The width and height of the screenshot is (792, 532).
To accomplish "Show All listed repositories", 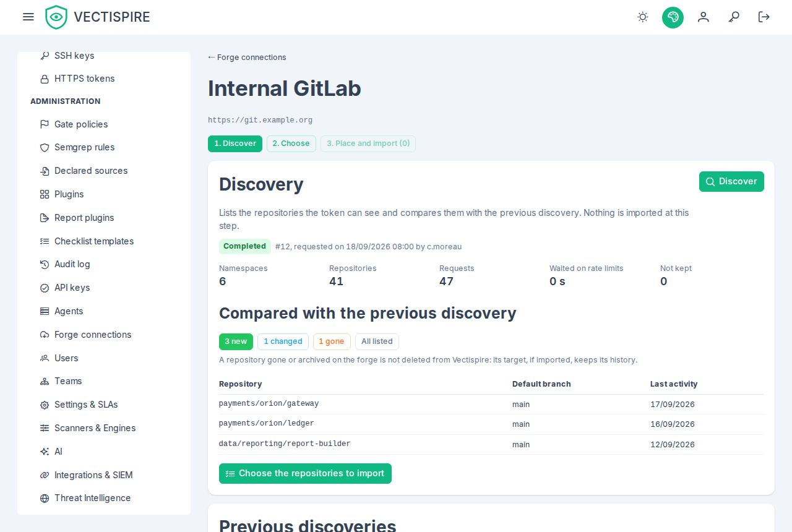I will (377, 341).
